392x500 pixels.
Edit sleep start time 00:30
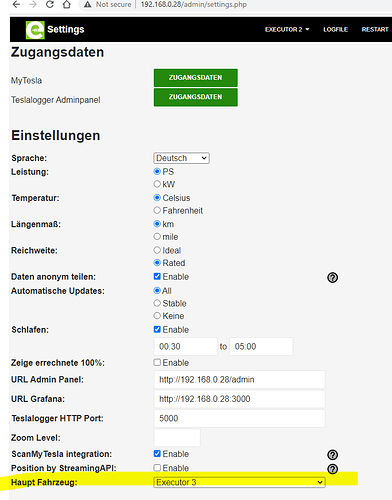point(186,347)
